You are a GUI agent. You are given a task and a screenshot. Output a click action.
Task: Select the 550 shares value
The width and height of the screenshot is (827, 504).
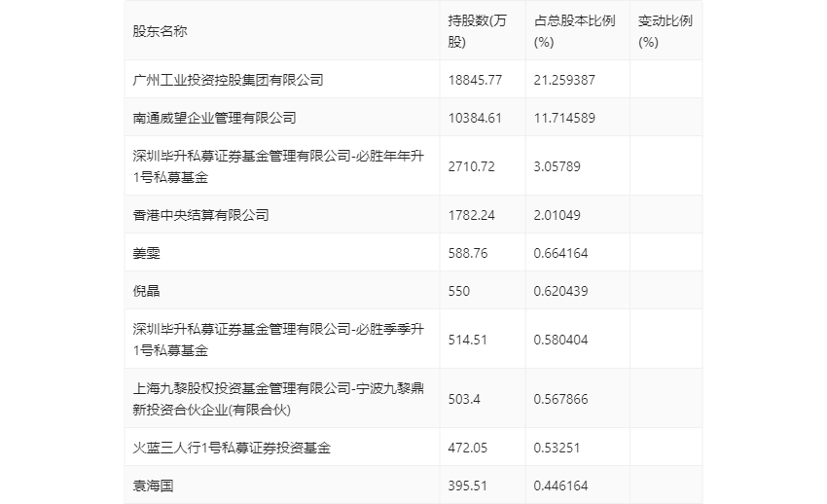459,291
